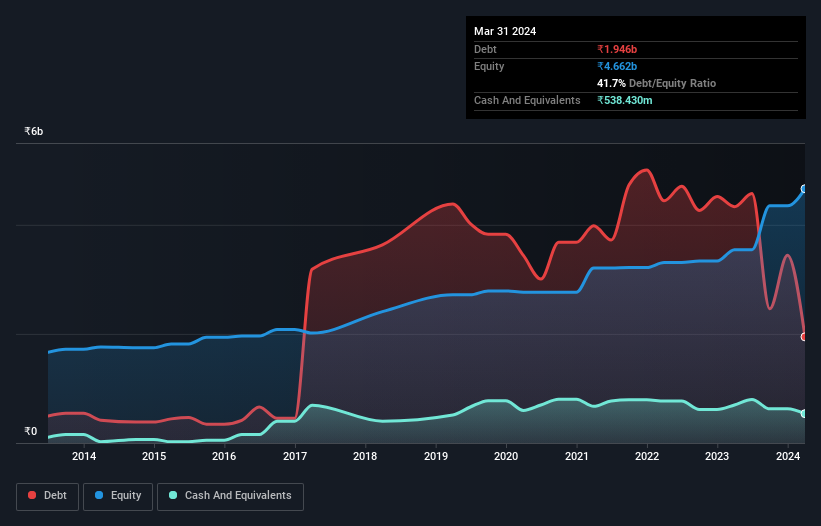
Task: Click the ₹4.662b equity value
Action: tap(617, 66)
